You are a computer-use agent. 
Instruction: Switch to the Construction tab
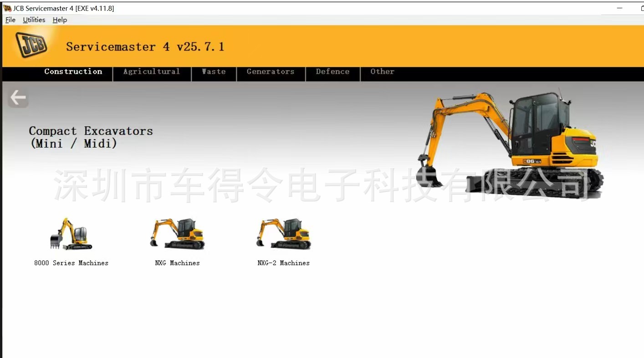[73, 71]
